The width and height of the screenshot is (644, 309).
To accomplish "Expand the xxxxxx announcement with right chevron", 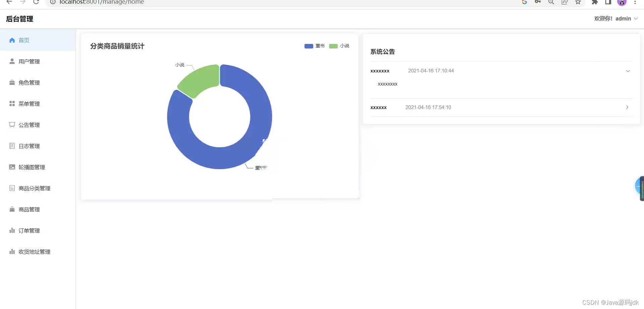I will click(x=627, y=107).
